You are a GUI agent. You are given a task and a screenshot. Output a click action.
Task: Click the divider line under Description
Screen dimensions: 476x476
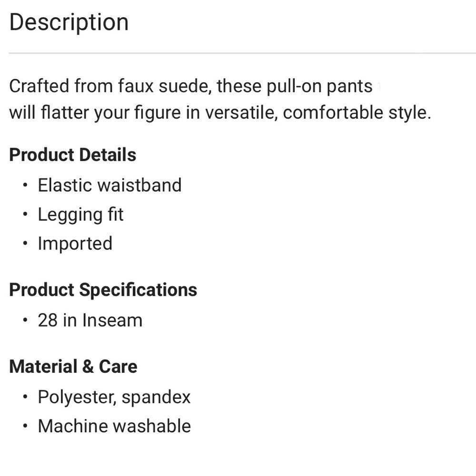(x=242, y=53)
